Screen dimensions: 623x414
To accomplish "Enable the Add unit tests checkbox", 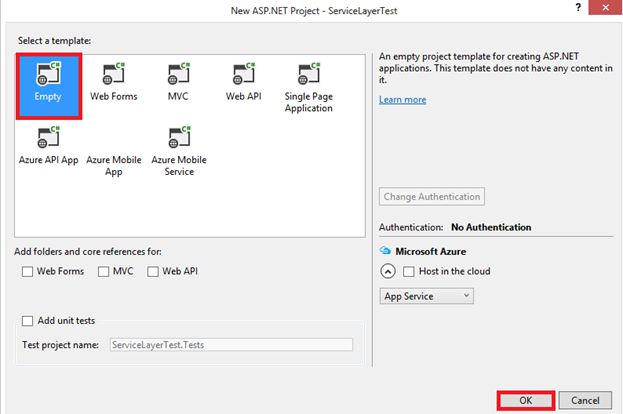I will click(27, 321).
